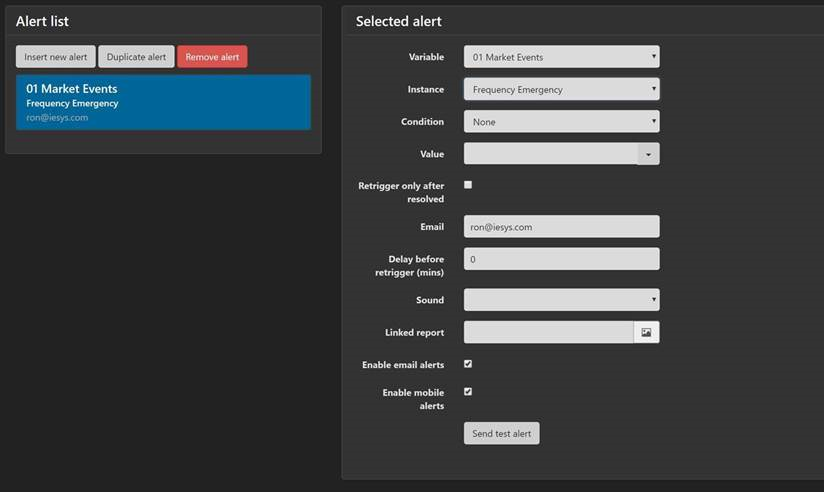Click inside the Value text field
Viewport: 824px width, 492px height.
[550, 154]
